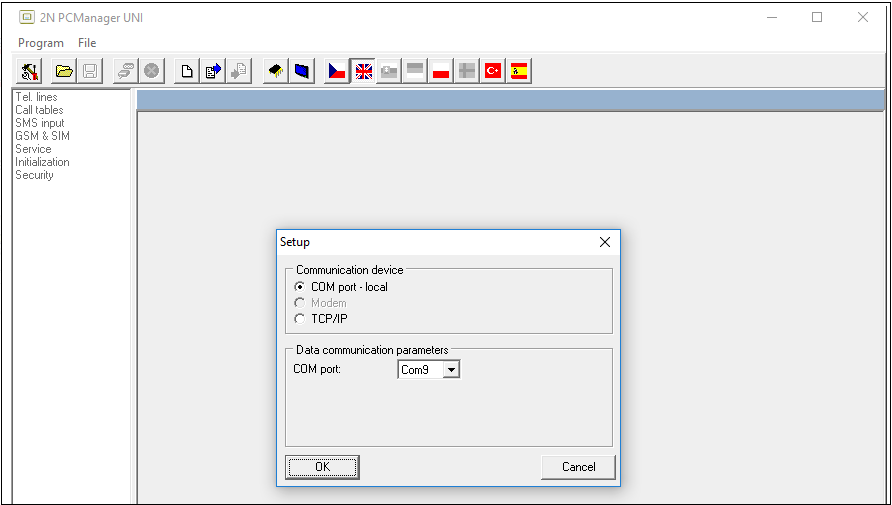Select Service in the sidebar
The height and width of the screenshot is (505, 892).
click(33, 149)
